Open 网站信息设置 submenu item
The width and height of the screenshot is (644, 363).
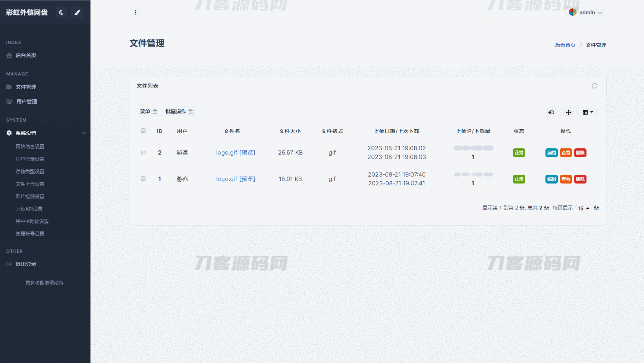point(30,147)
